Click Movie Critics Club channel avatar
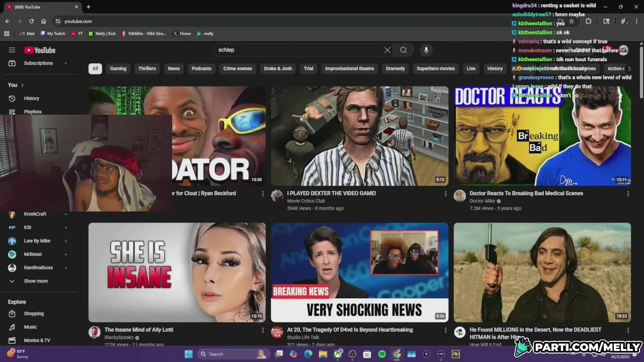Viewport: 644px width, 362px height. pos(277,196)
